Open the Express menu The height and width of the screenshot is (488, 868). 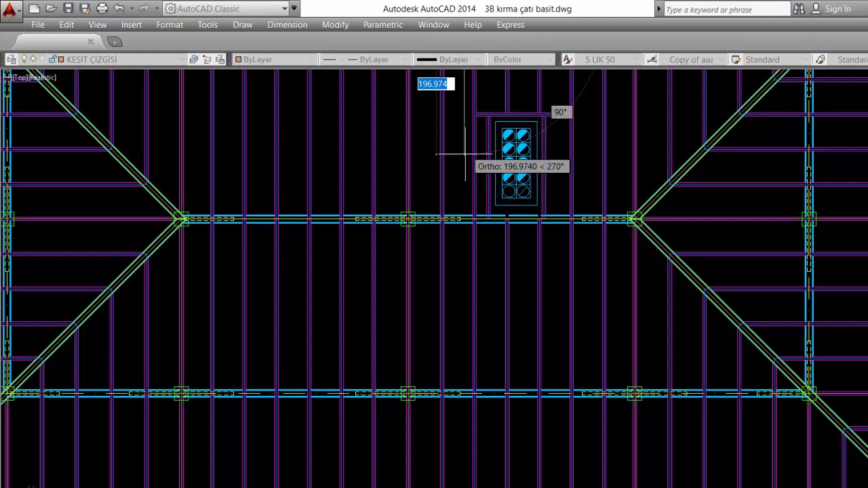coord(511,24)
